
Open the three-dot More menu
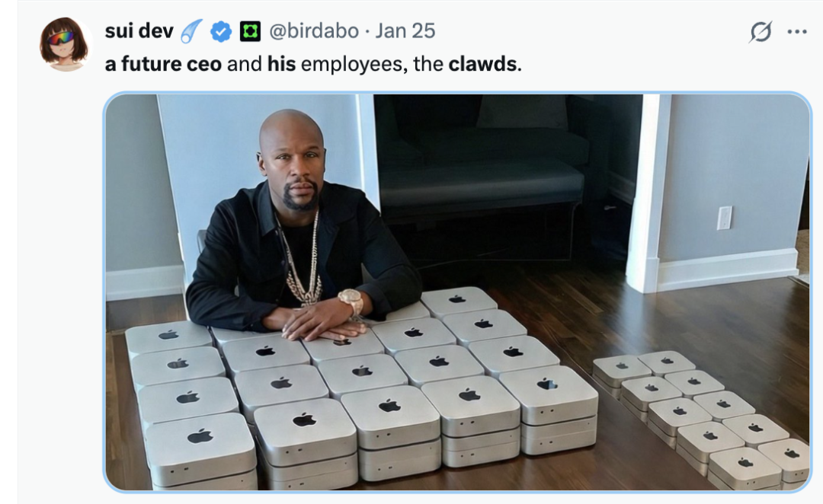pos(797,32)
